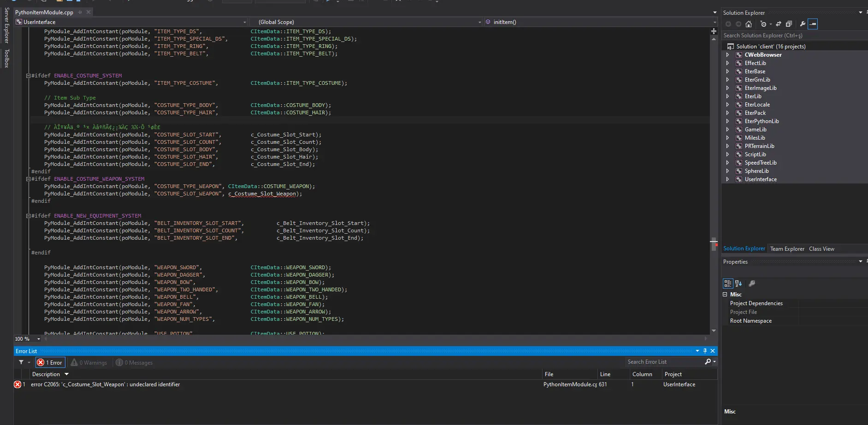Switch to the Class View tab
Screen dimensions: 868x425
pos(821,249)
